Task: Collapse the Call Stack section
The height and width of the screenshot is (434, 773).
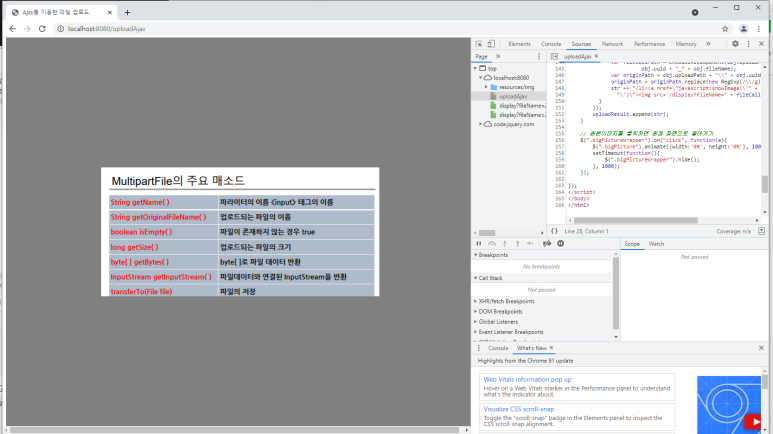Action: click(x=488, y=278)
